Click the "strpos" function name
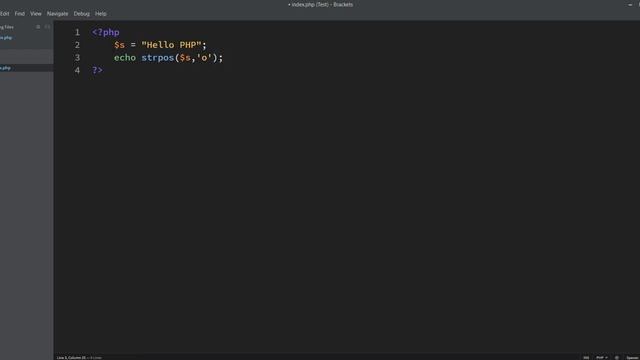Screen dimensions: 640x360 [158, 58]
